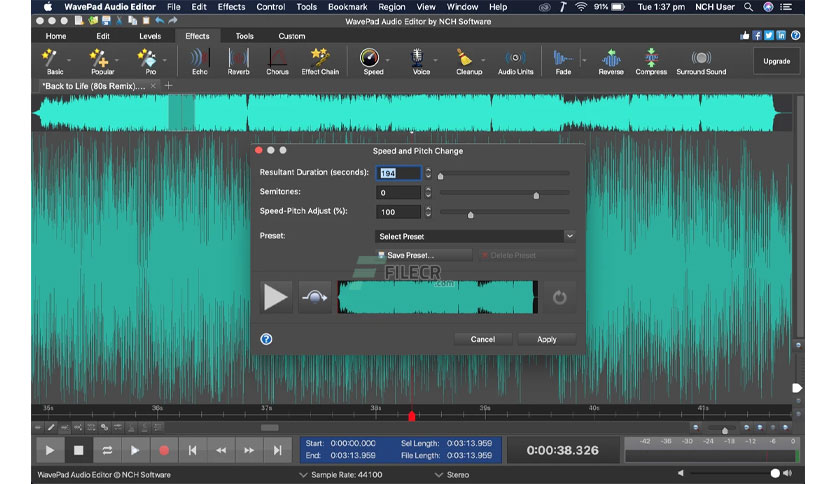
Task: Switch to the Tools ribbon tab
Action: click(x=245, y=36)
